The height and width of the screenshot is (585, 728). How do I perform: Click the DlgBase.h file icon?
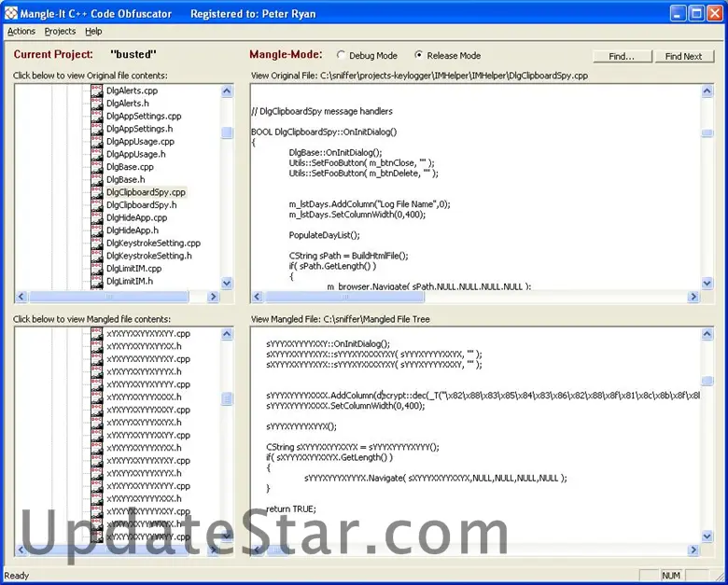pos(96,179)
